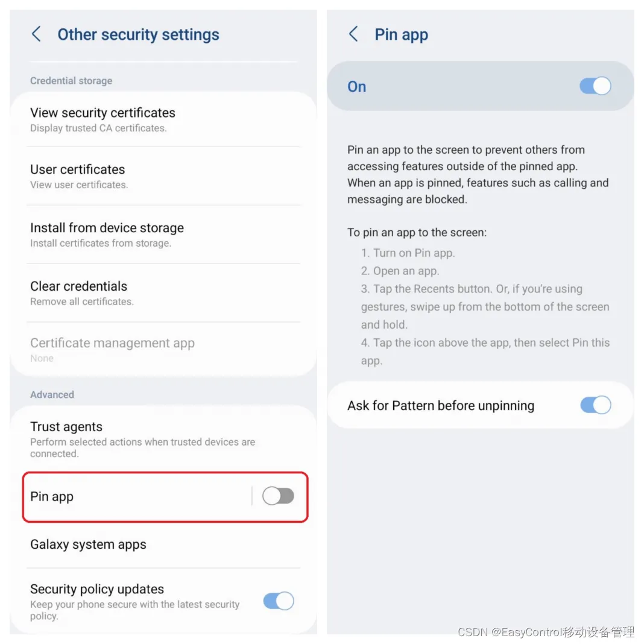
Task: Disable Ask for Pattern before unpinning
Action: pos(595,405)
